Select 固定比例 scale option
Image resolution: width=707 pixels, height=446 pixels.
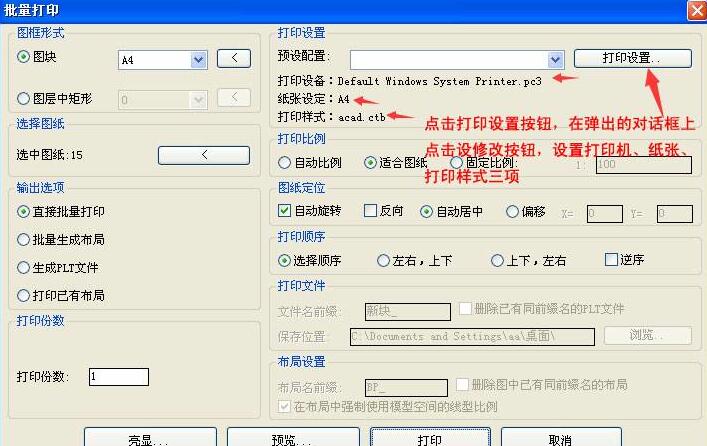[456, 162]
